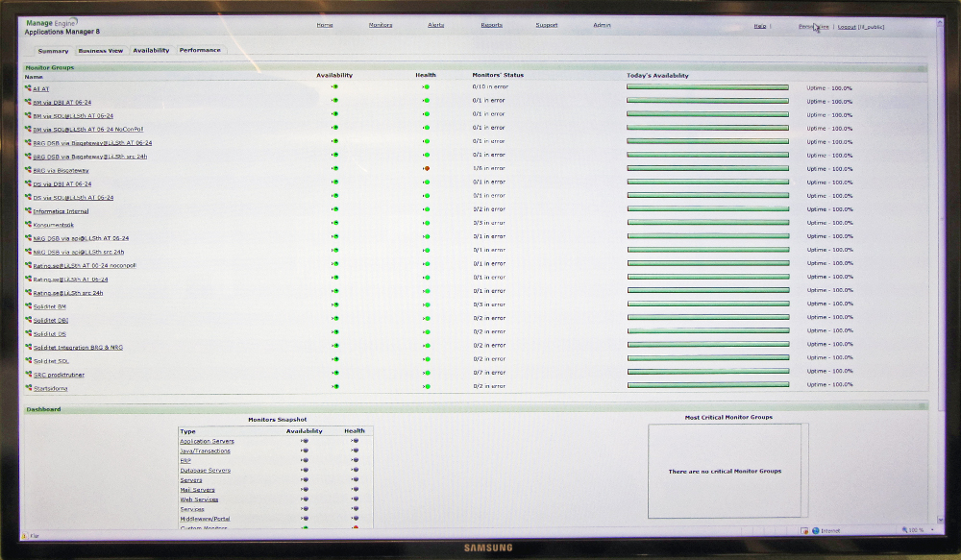Screen dimensions: 961x560
Task: Collapse the Monitor Groups section
Action: tap(922, 68)
